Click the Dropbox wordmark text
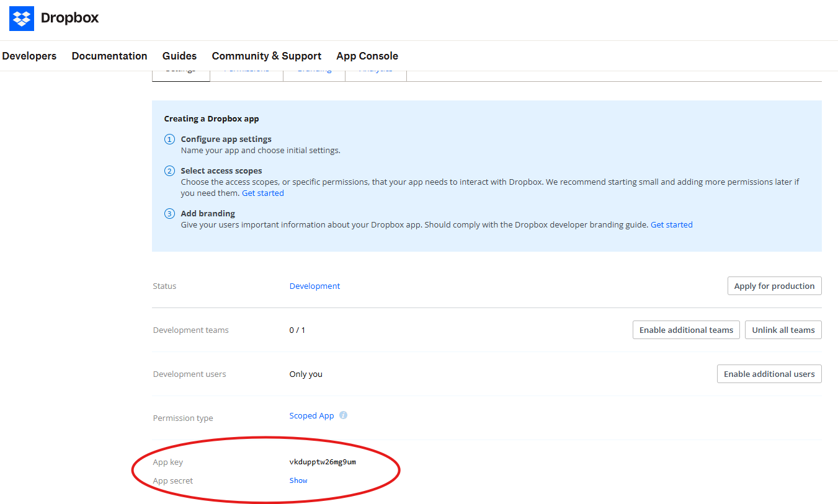 [69, 18]
